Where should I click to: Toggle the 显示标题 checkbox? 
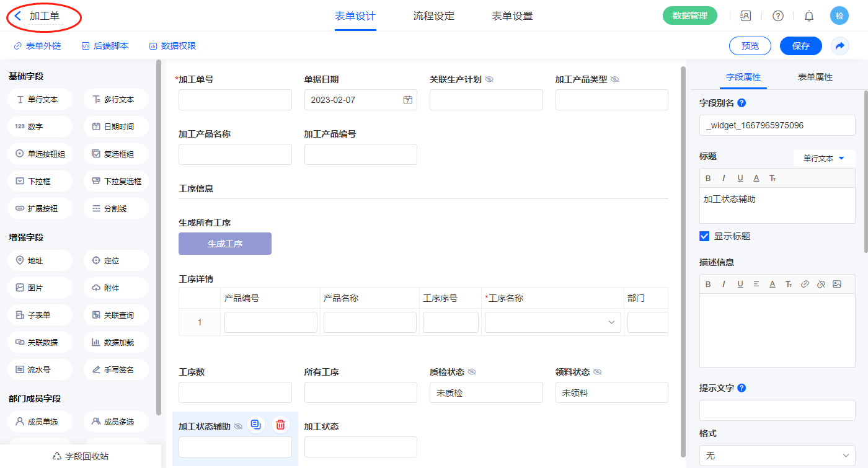tap(704, 236)
